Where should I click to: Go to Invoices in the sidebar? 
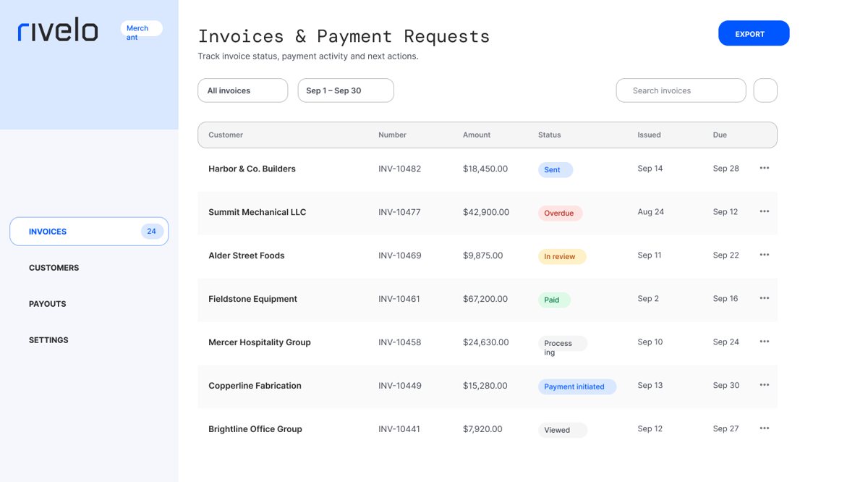pyautogui.click(x=89, y=232)
